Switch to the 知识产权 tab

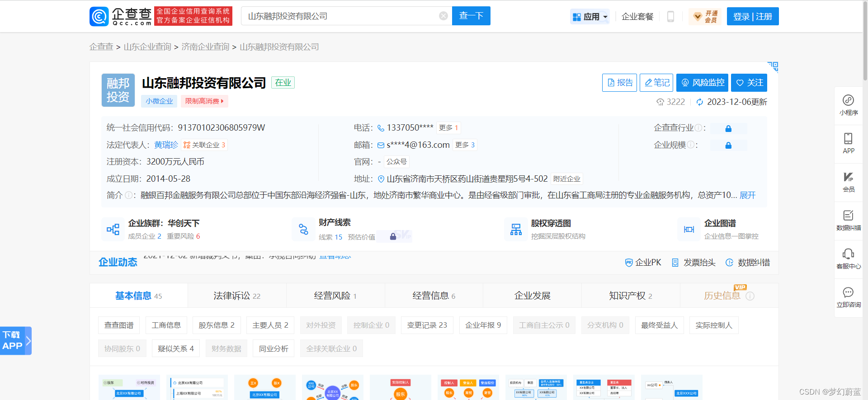[631, 296]
